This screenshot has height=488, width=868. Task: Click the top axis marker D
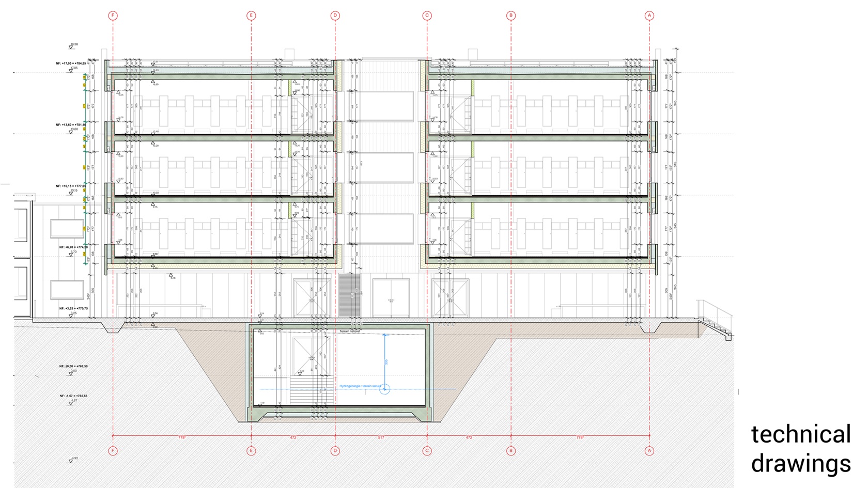335,15
